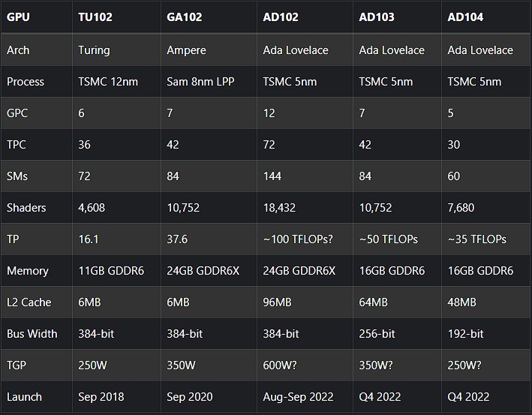Select the AD103 column header
Screen dimensions: 532x415
coord(377,17)
